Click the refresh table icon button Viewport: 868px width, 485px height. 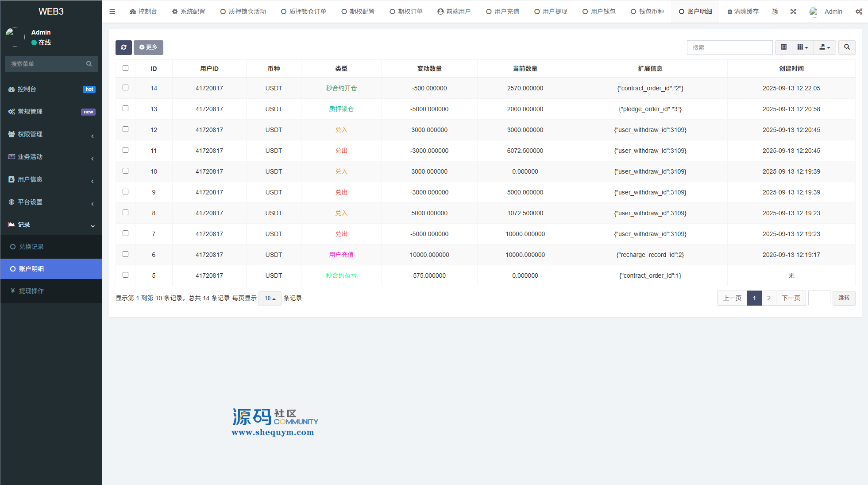(x=123, y=47)
